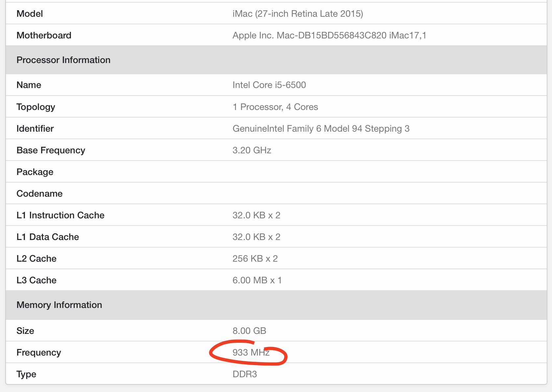
Task: Select the memory 'Type' label
Action: click(x=26, y=374)
